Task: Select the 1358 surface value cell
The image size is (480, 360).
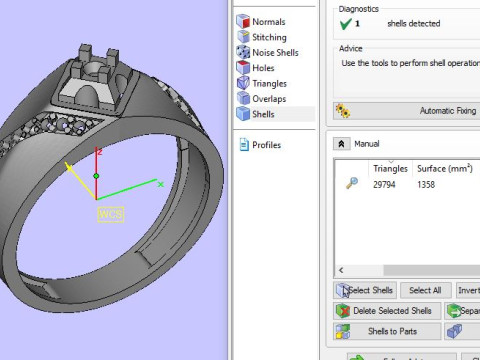Action: [x=426, y=184]
